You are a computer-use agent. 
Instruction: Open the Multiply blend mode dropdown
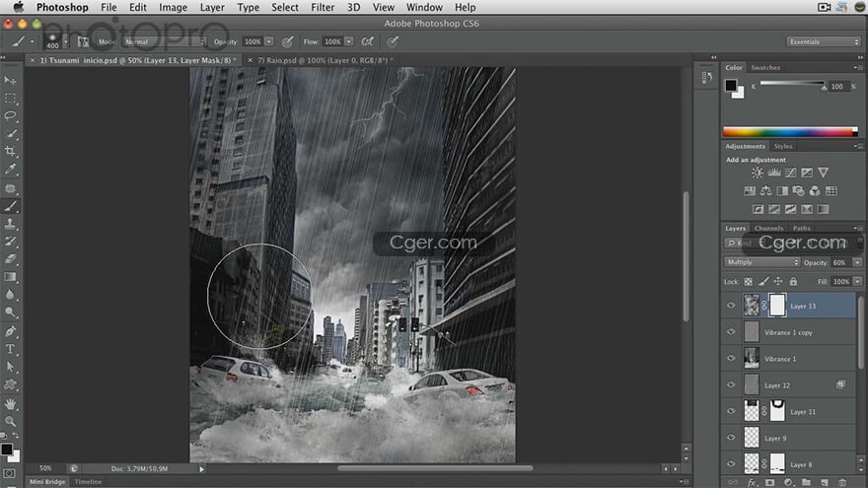tap(761, 262)
